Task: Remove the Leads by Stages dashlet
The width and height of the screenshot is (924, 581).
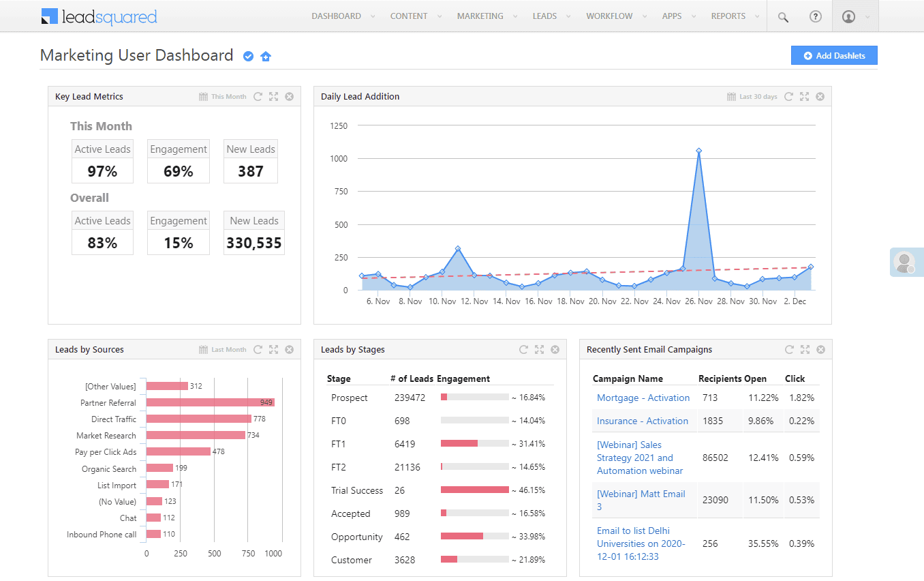Action: (555, 350)
